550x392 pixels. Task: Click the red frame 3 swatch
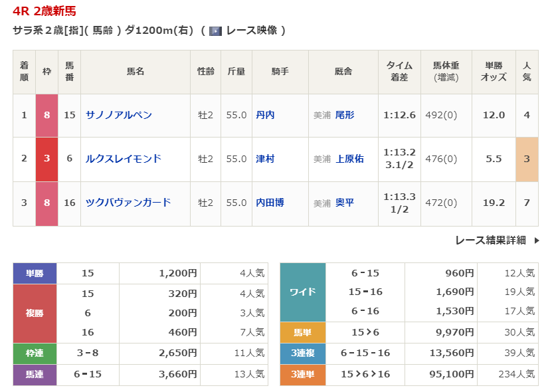tap(46, 159)
